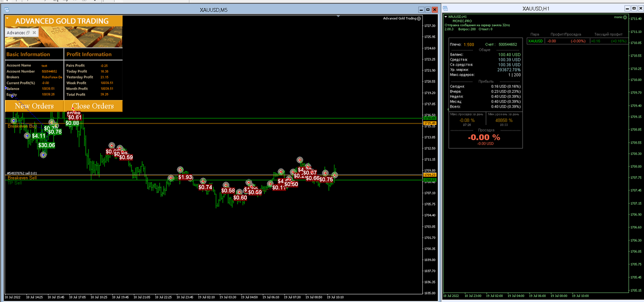Select the $0.59 label near 18 Jul 19:45

coord(126,157)
